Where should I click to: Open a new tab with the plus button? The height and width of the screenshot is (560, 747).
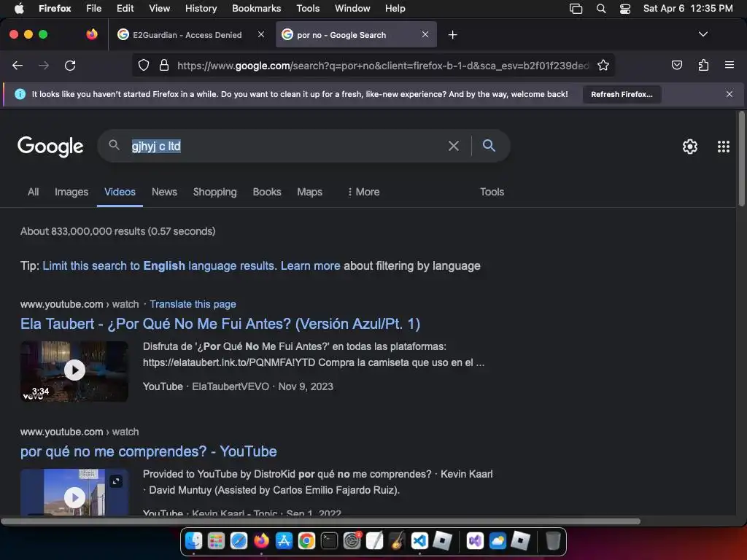click(452, 35)
